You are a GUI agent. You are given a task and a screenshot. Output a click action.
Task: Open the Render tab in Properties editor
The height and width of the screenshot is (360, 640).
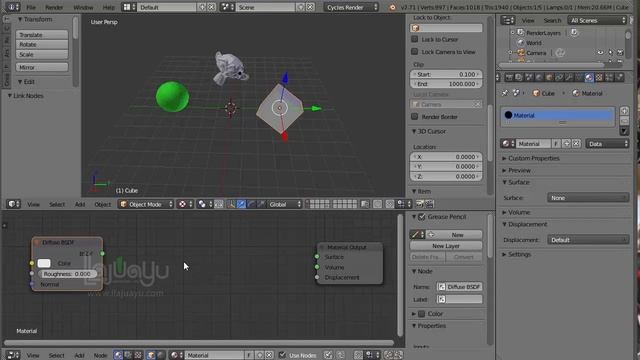point(509,77)
